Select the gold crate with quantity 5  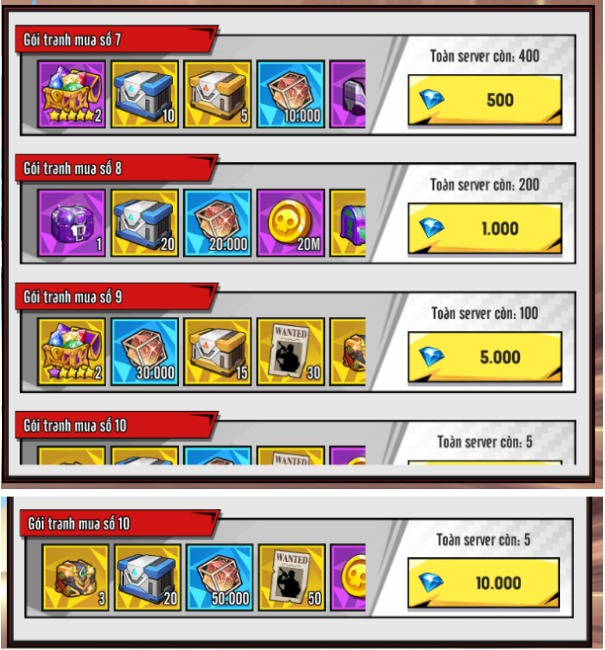(218, 94)
